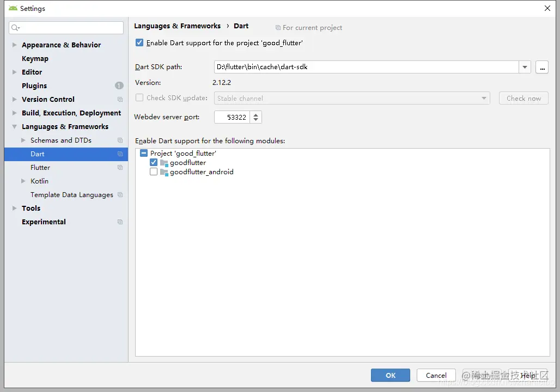The height and width of the screenshot is (392, 560).
Task: Click the project-level icon on the Dart row
Action: tap(120, 154)
